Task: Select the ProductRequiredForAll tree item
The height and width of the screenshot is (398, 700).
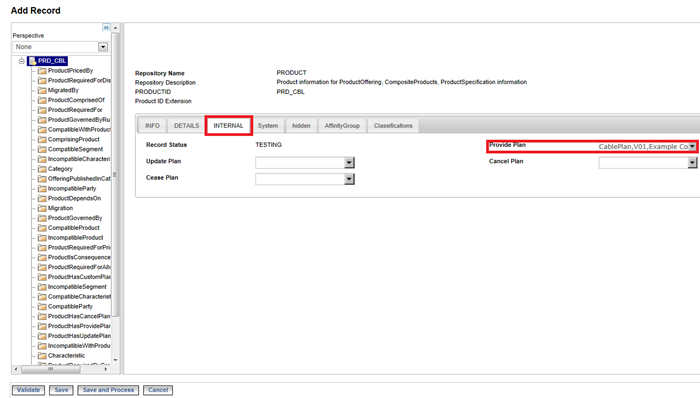Action: pos(79,267)
